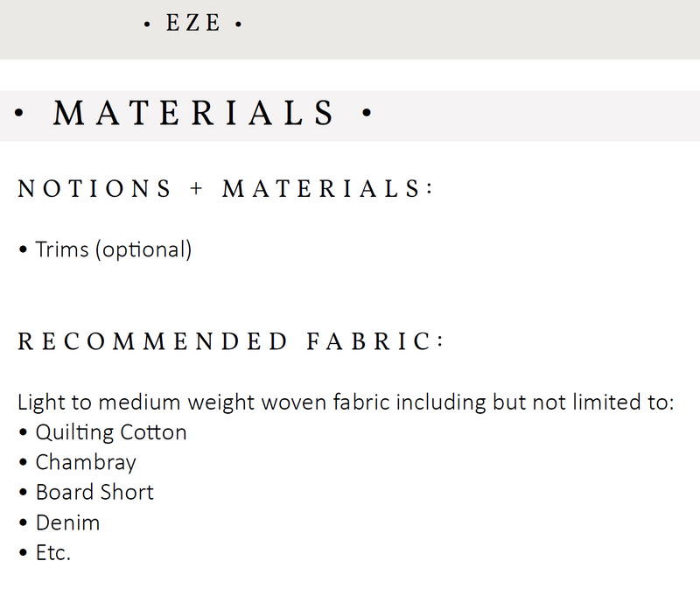Select the Denim list item
The image size is (700, 589).
click(x=67, y=522)
